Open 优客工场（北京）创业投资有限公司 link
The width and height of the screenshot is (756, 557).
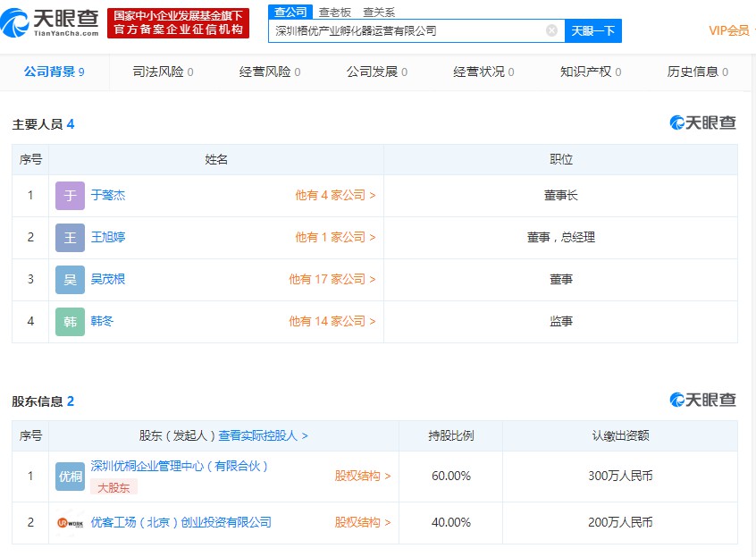(x=181, y=522)
